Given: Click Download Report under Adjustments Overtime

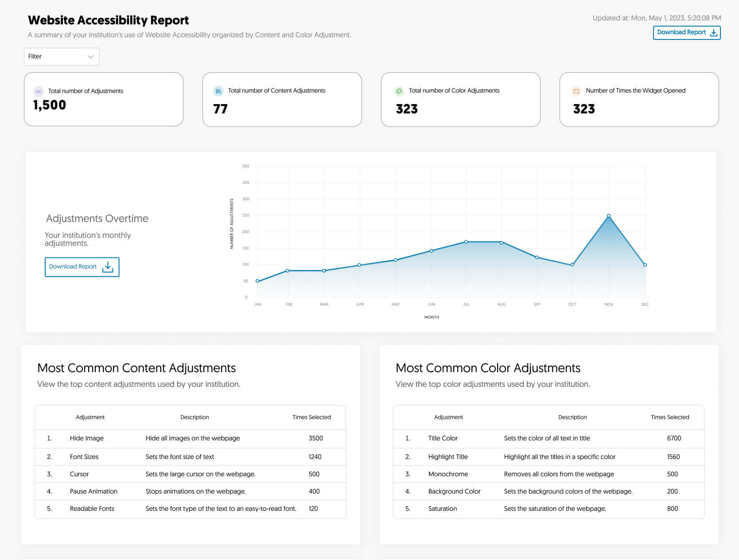Looking at the screenshot, I should pos(82,267).
